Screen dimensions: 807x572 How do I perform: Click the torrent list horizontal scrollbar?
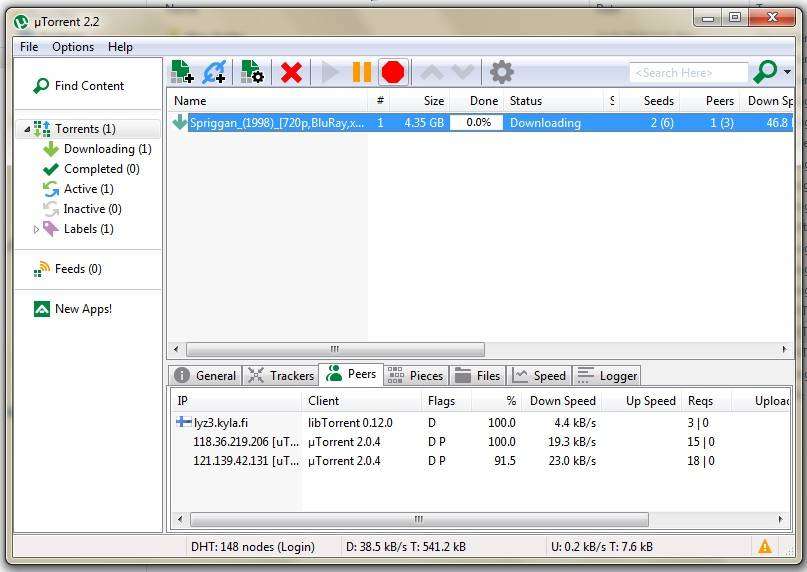pos(335,349)
